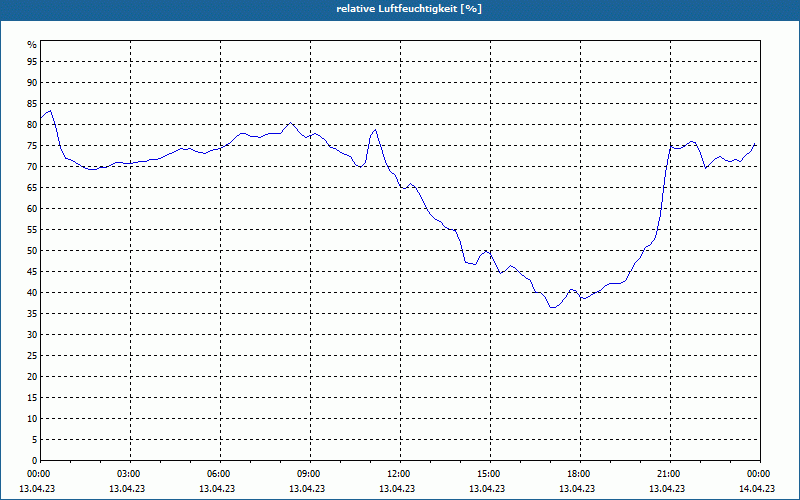
Task: Click the y-axis value 80
Action: click(32, 124)
